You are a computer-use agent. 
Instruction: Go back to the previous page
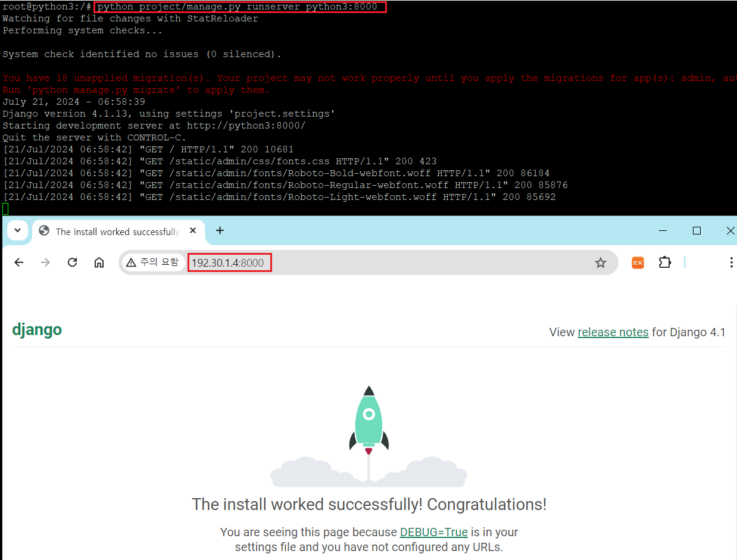coord(19,262)
